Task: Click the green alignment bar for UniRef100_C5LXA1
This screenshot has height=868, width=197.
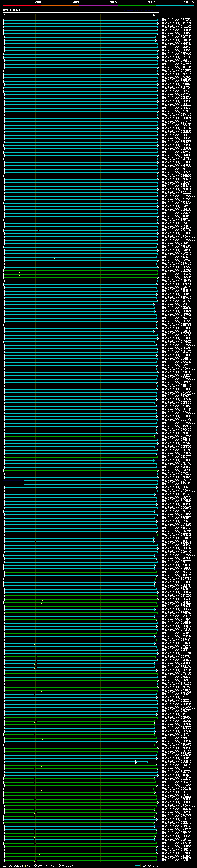Action: click(x=81, y=271)
